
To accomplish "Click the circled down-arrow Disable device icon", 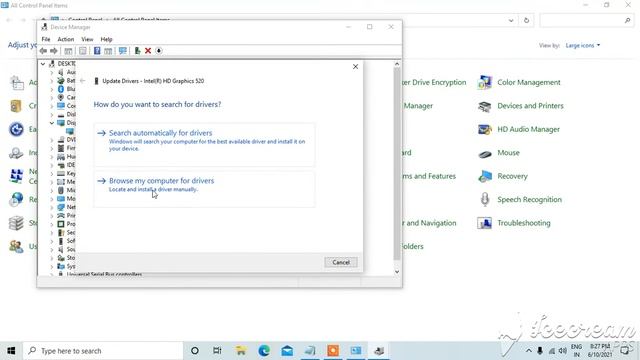I will click(x=159, y=51).
